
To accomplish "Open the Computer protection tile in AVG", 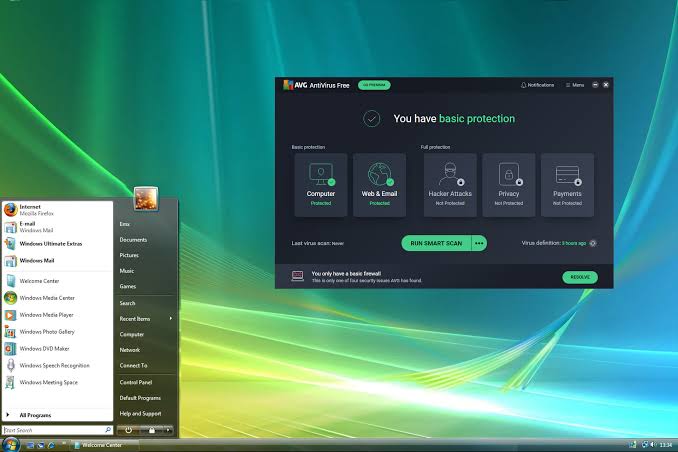I will (x=320, y=185).
